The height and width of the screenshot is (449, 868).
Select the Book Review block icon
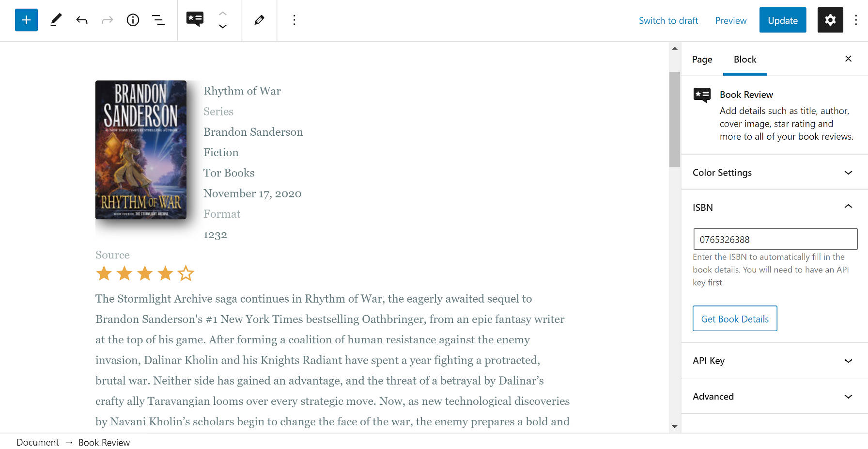click(195, 20)
